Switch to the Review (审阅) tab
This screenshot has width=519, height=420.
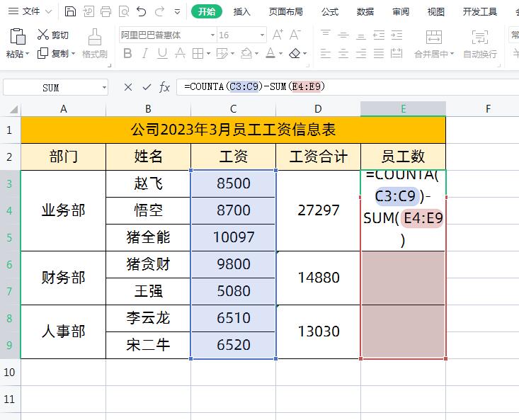click(401, 12)
